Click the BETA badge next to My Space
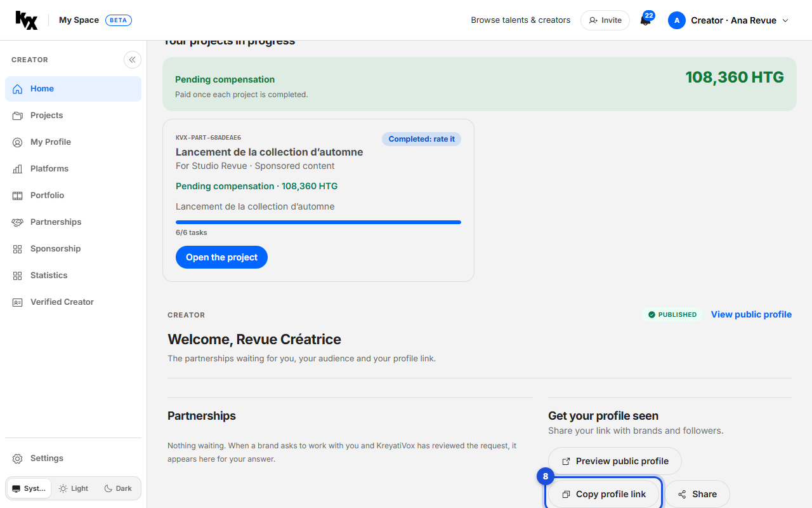Viewport: 812px width, 508px height. tap(119, 20)
